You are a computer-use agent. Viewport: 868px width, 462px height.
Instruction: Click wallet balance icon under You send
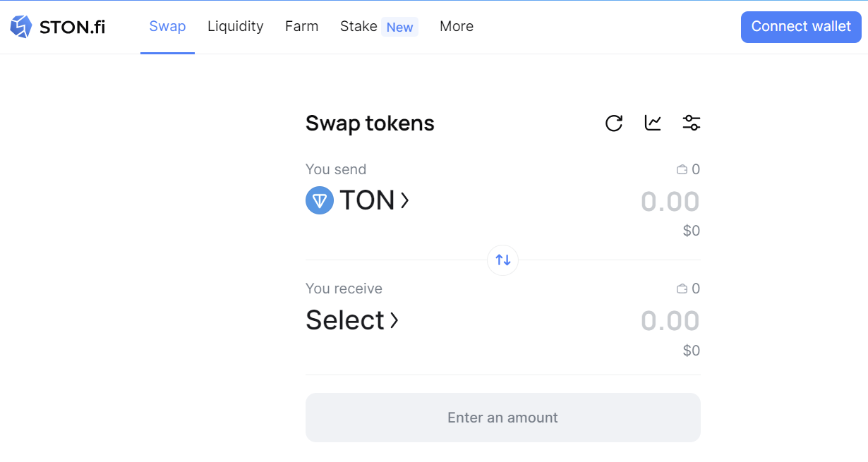pyautogui.click(x=682, y=170)
